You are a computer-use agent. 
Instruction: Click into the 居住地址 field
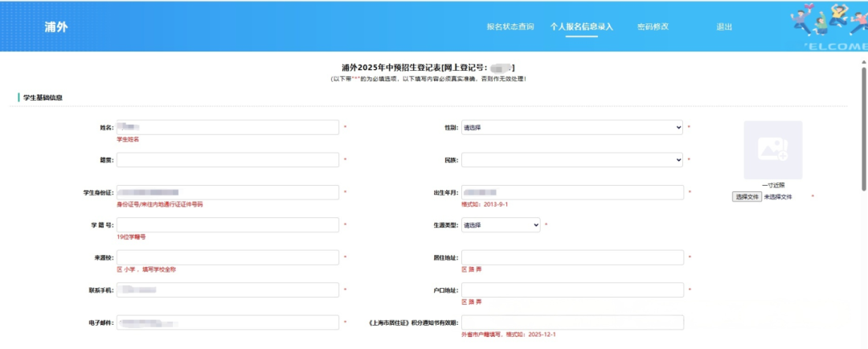tap(572, 257)
